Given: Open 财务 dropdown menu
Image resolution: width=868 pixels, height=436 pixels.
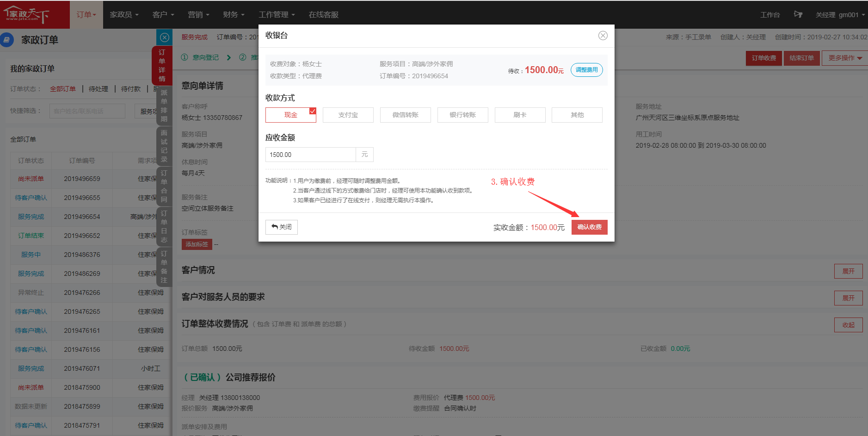Looking at the screenshot, I should coord(234,15).
